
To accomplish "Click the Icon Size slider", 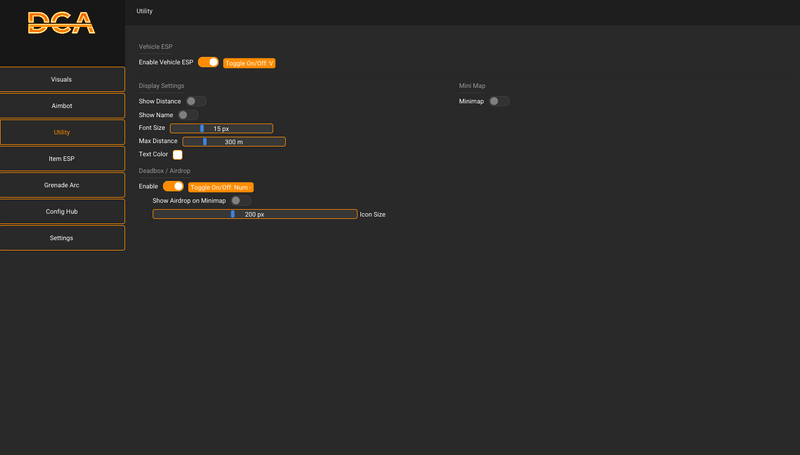I will pyautogui.click(x=255, y=214).
